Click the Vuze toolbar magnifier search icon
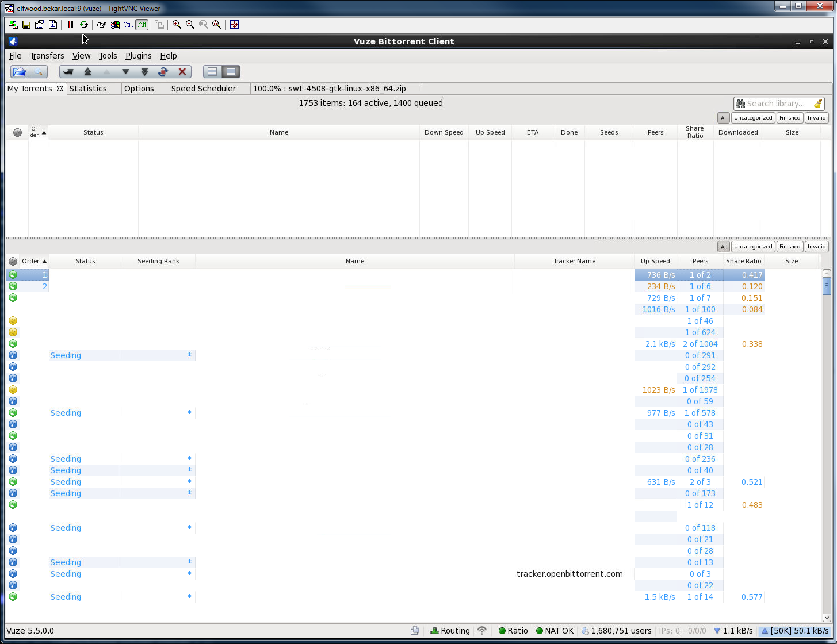The image size is (837, 644). point(38,72)
